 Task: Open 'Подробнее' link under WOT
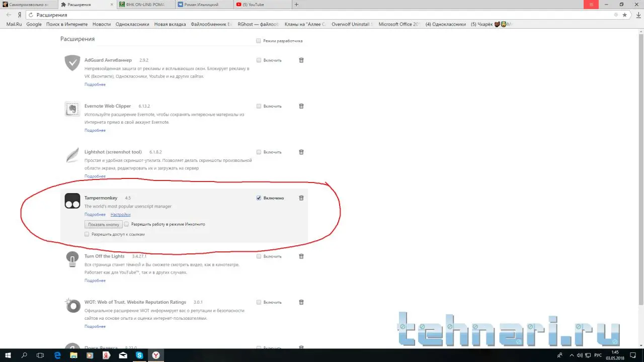95,326
